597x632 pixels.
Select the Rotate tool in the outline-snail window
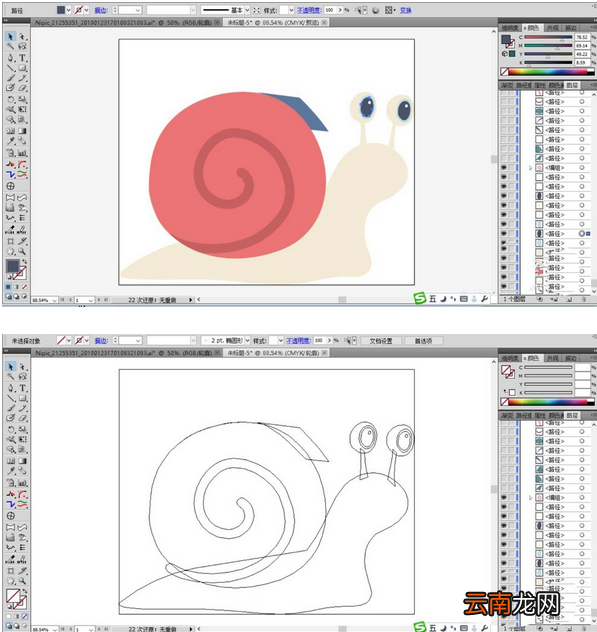[10, 429]
